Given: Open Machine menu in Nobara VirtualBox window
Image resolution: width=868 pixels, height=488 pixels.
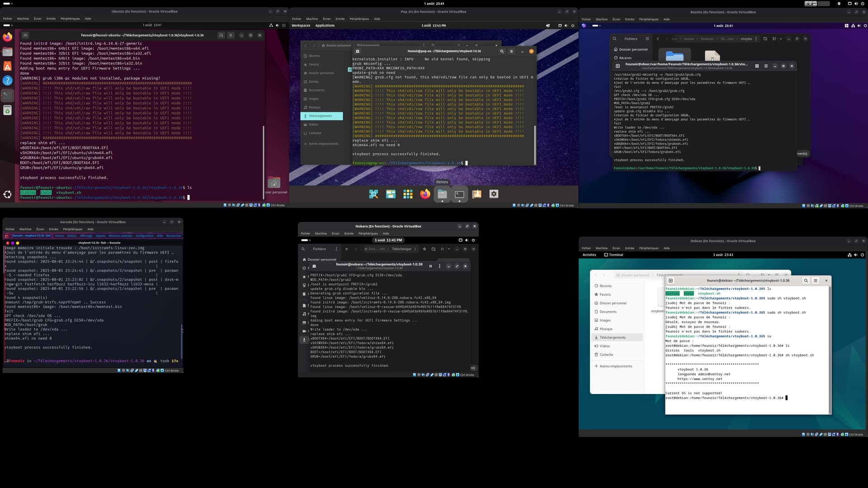Looking at the screenshot, I should (x=321, y=234).
